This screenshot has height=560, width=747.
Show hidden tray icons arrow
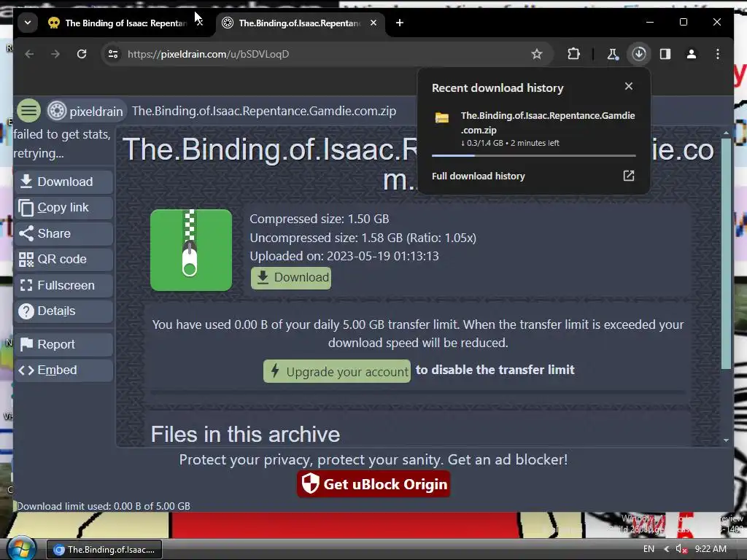pos(667,549)
